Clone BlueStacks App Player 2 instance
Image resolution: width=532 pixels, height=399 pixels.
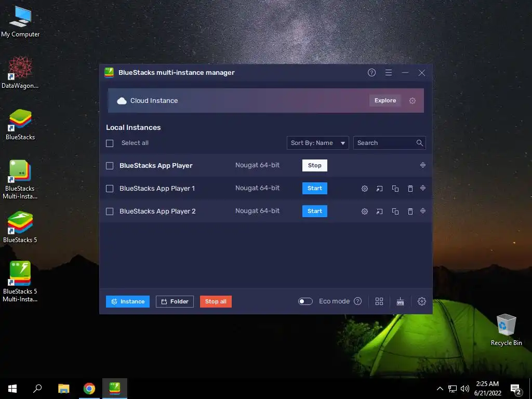[x=395, y=211]
